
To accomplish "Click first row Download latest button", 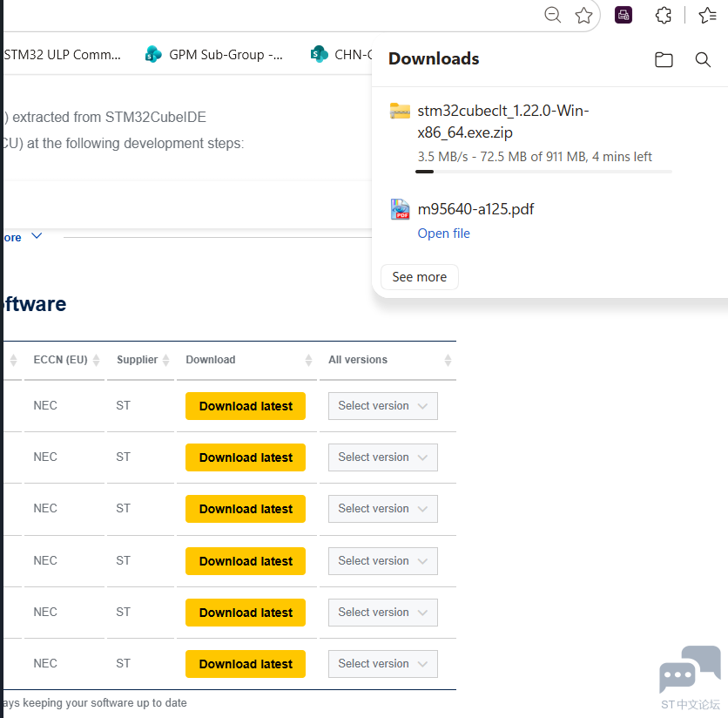I will (246, 406).
